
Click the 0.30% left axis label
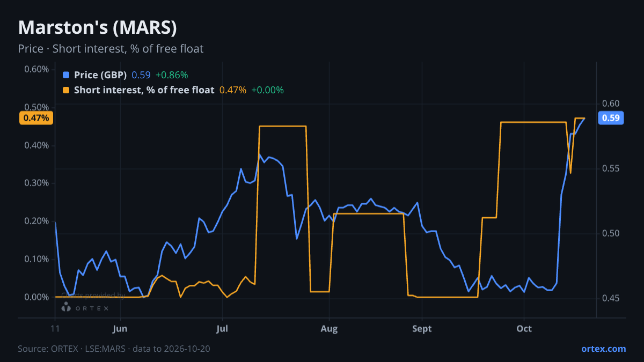tap(37, 183)
